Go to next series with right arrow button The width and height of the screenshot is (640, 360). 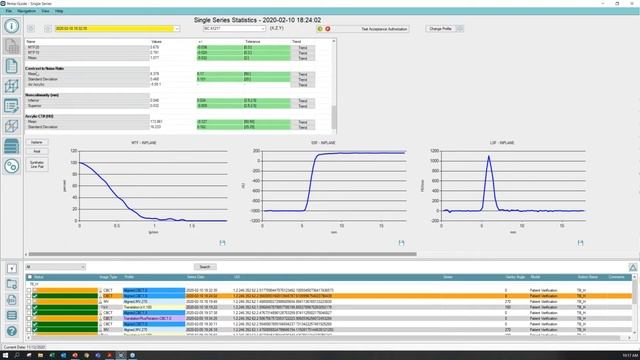[x=48, y=29]
